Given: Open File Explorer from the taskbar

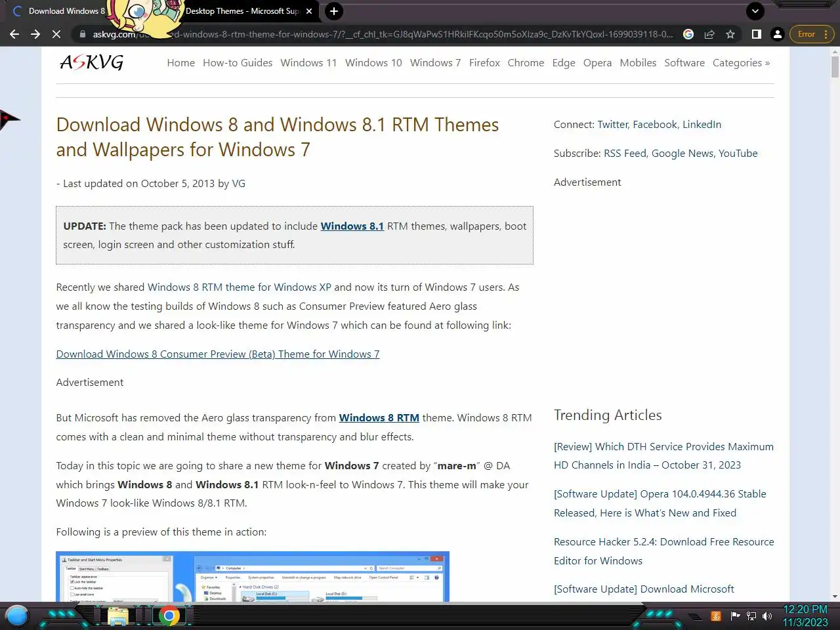Looking at the screenshot, I should tap(117, 616).
